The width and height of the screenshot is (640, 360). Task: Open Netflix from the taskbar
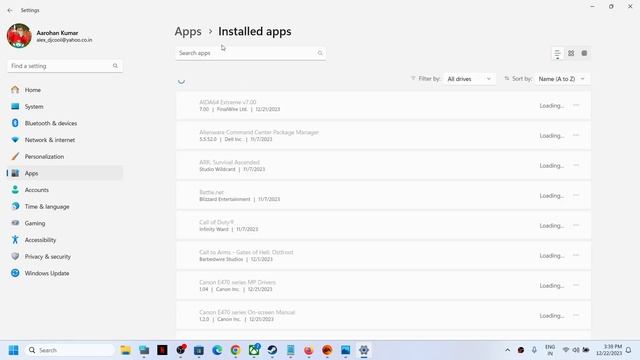click(162, 350)
